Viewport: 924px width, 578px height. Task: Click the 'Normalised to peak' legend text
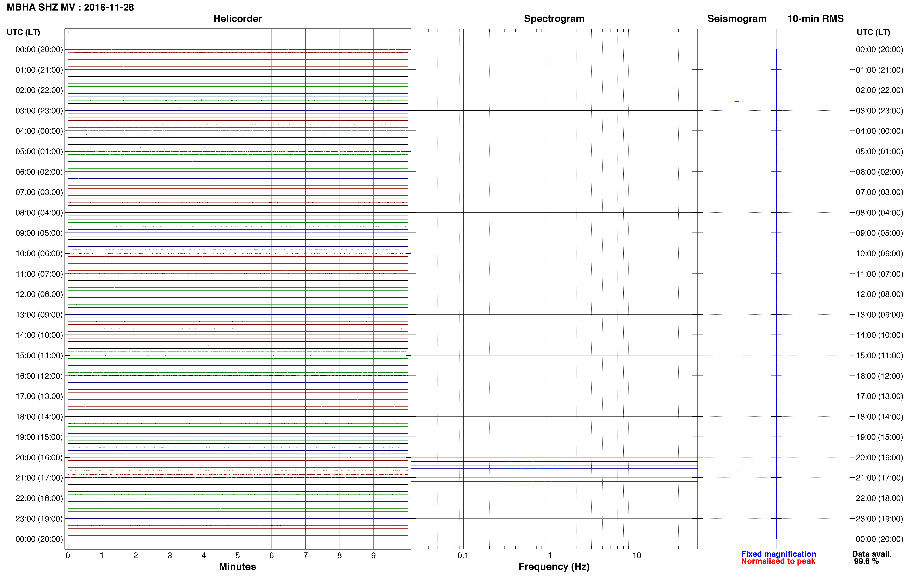(x=778, y=561)
